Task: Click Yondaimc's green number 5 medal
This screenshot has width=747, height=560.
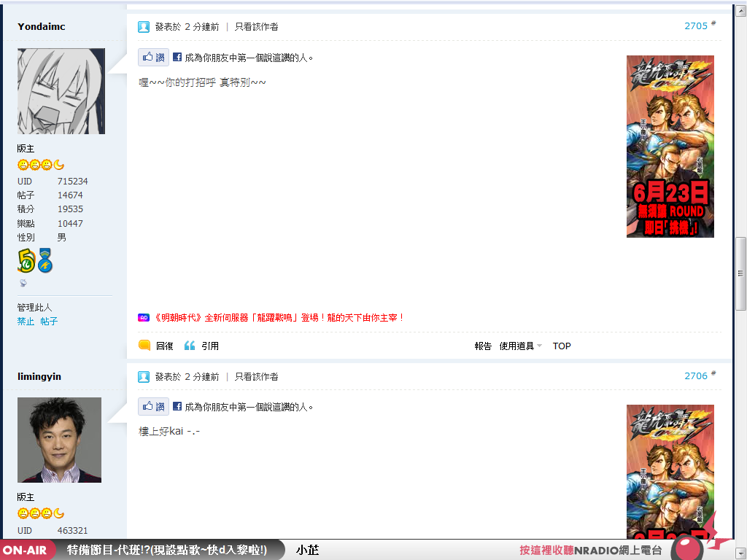Action: pos(27,260)
